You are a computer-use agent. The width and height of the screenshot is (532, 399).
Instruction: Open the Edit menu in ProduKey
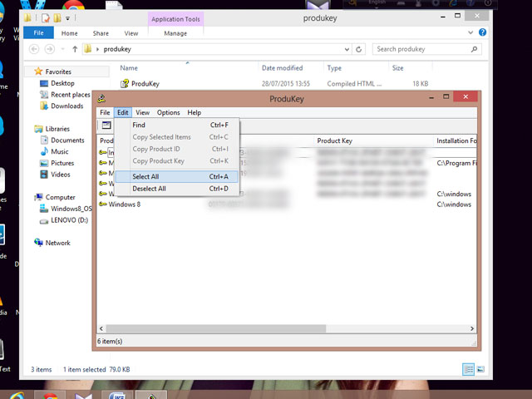[x=122, y=113]
